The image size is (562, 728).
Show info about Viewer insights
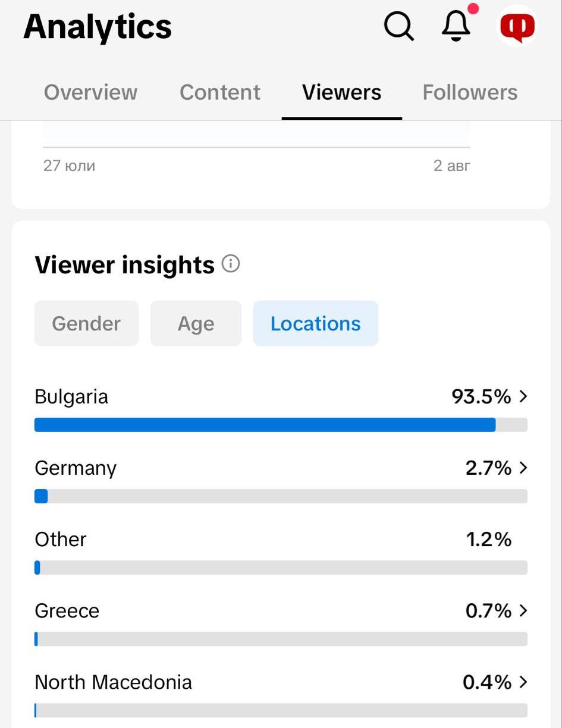(231, 263)
